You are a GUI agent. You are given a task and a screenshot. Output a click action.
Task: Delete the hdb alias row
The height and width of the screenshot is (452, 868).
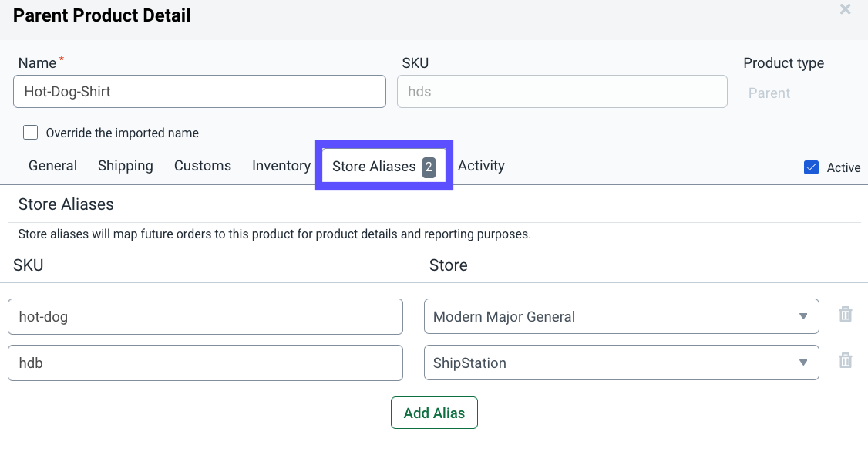click(x=845, y=361)
